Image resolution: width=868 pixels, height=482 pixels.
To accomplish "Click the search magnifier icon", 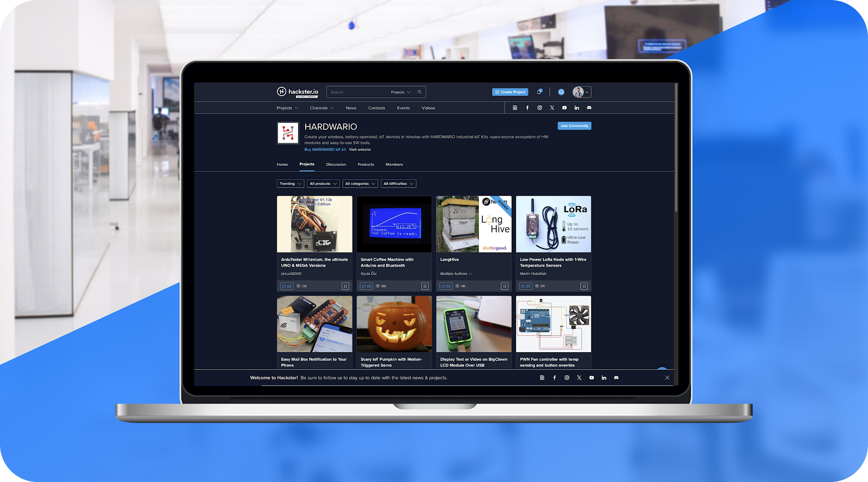I will 420,92.
